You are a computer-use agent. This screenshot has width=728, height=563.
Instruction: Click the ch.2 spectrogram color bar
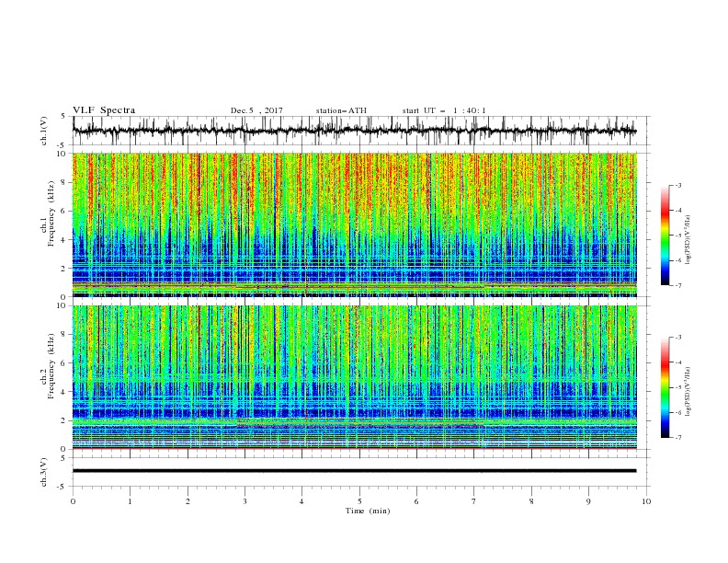(x=665, y=387)
